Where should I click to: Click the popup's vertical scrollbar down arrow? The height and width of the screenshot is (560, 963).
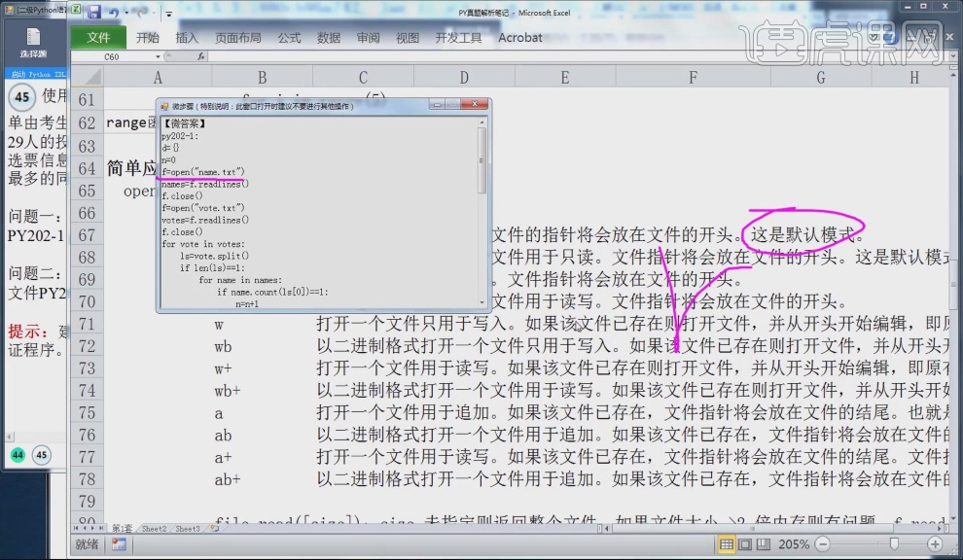(x=481, y=302)
